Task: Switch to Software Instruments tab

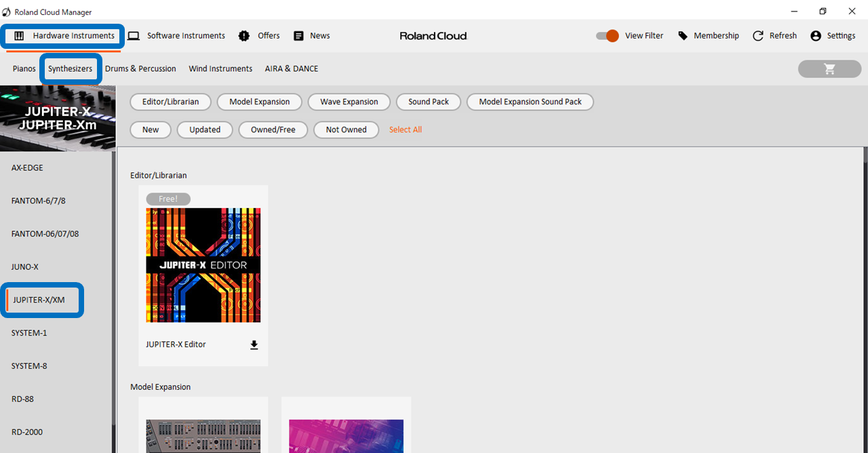Action: [x=176, y=36]
